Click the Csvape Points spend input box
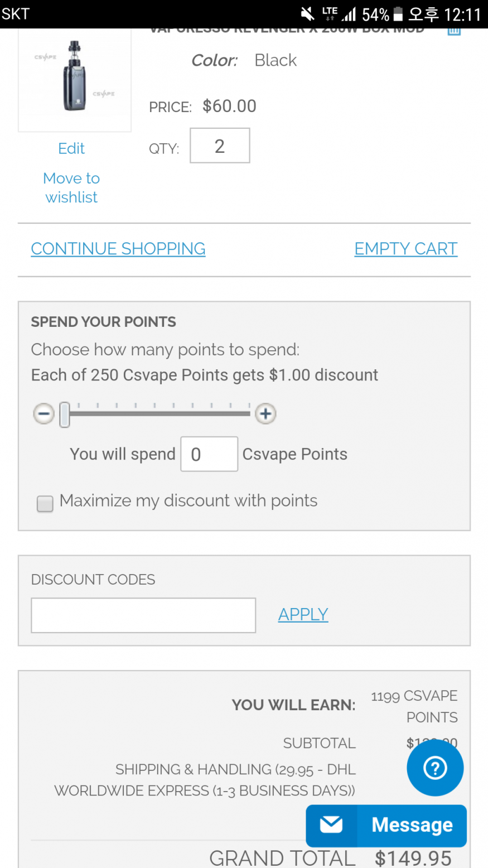 click(209, 454)
